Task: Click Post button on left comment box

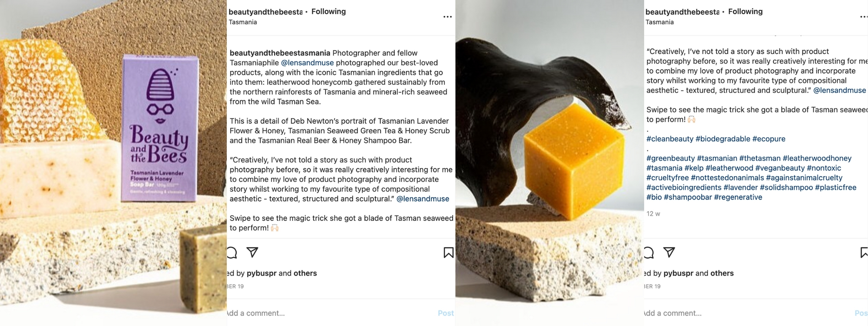Action: coord(446,313)
